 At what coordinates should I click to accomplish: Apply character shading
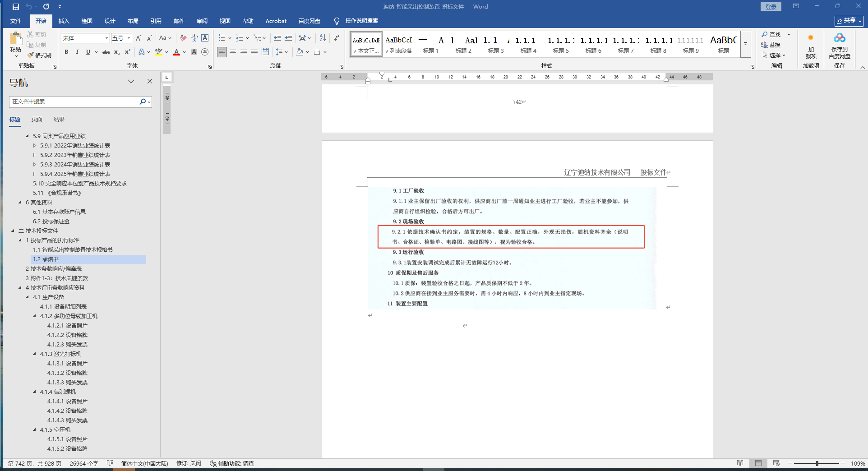194,52
